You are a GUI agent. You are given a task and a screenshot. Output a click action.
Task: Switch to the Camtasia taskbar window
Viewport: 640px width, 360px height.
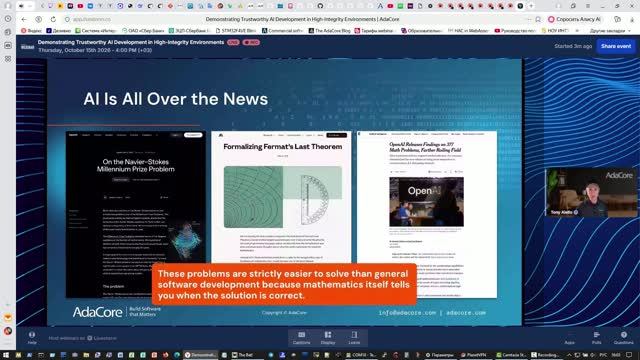pyautogui.click(x=511, y=355)
